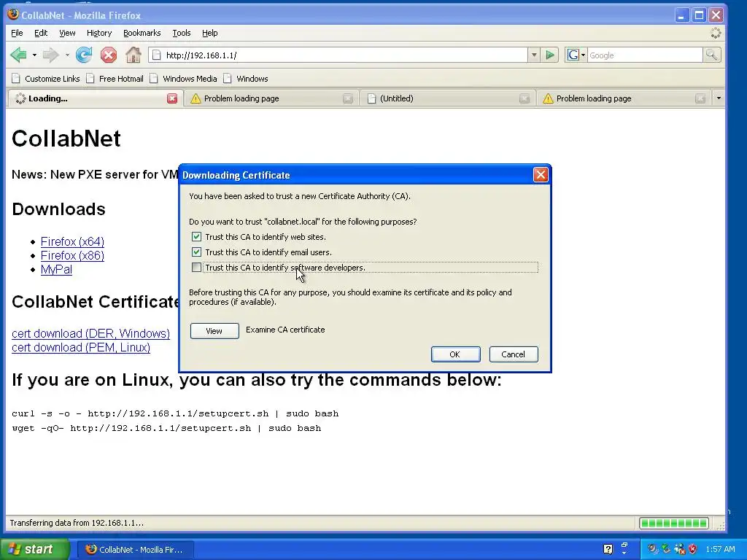Open the Firefox (x64) download link

coord(72,241)
